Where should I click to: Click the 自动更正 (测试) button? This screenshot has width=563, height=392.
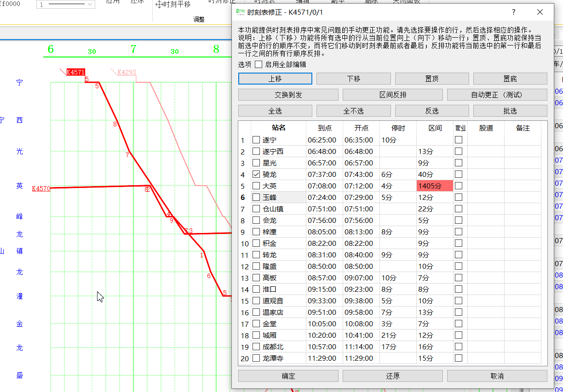(x=497, y=95)
